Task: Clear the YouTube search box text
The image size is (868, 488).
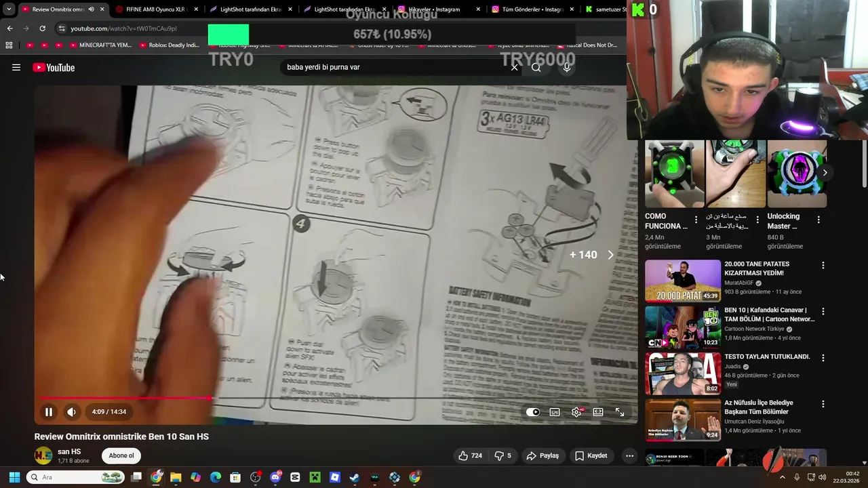Action: [514, 67]
